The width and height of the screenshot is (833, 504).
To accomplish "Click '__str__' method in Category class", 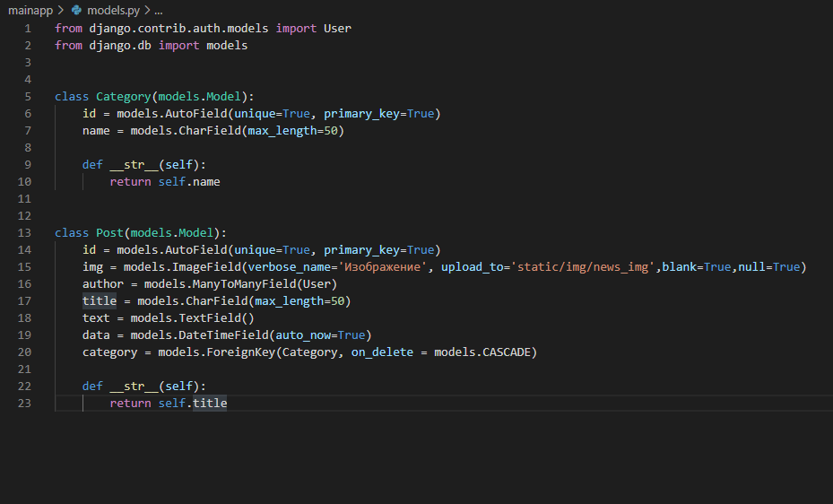I will pos(134,165).
